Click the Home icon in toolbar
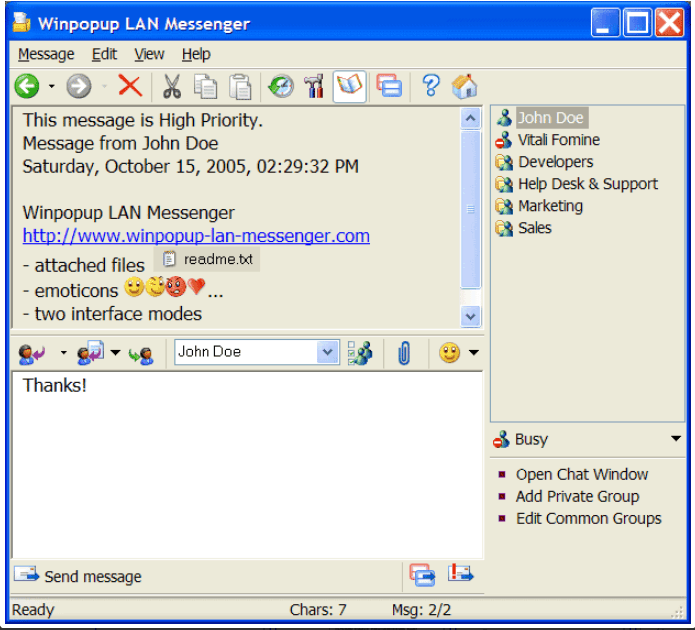695x630 pixels. pyautogui.click(x=464, y=87)
